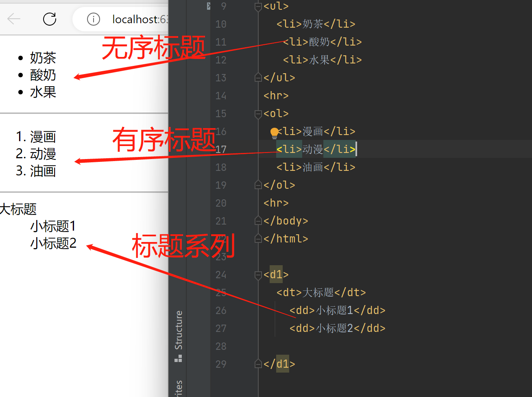Click 奶茶 bullet item in browser page
This screenshot has width=532, height=397.
click(43, 58)
